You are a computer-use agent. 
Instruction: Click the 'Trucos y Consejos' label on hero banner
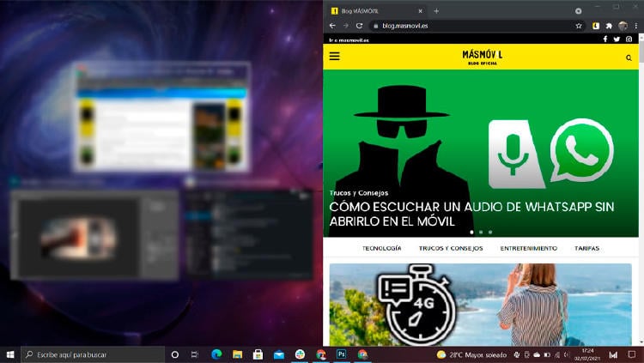pyautogui.click(x=359, y=192)
